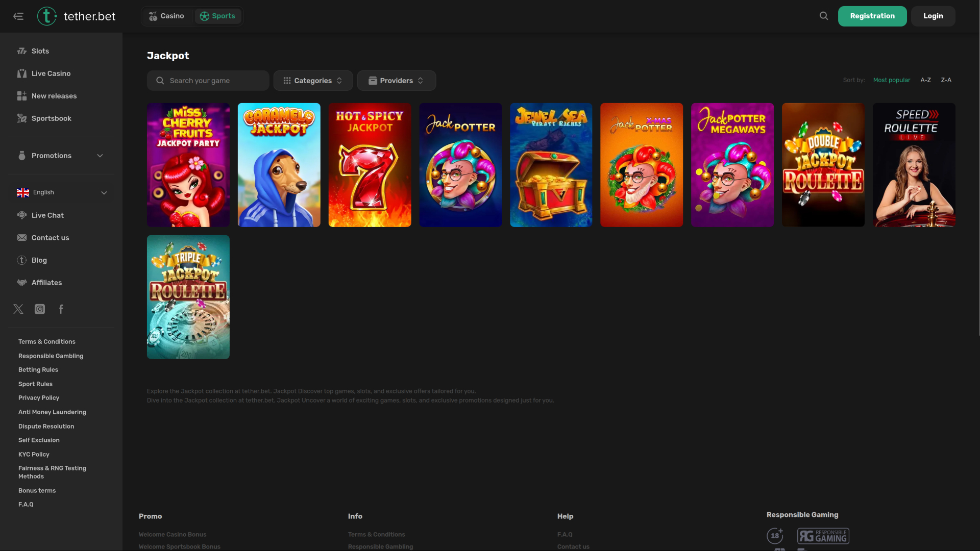The width and height of the screenshot is (980, 551).
Task: Select Most popular sorting option
Action: click(891, 80)
